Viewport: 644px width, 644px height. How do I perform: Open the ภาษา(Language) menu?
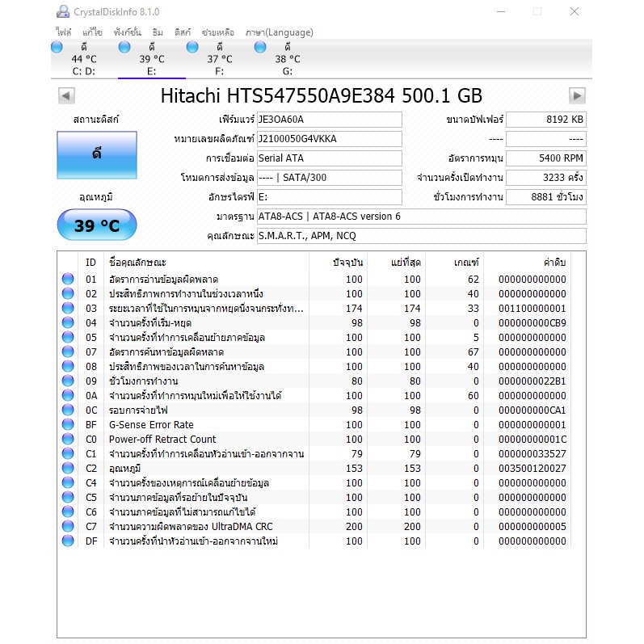click(x=278, y=32)
